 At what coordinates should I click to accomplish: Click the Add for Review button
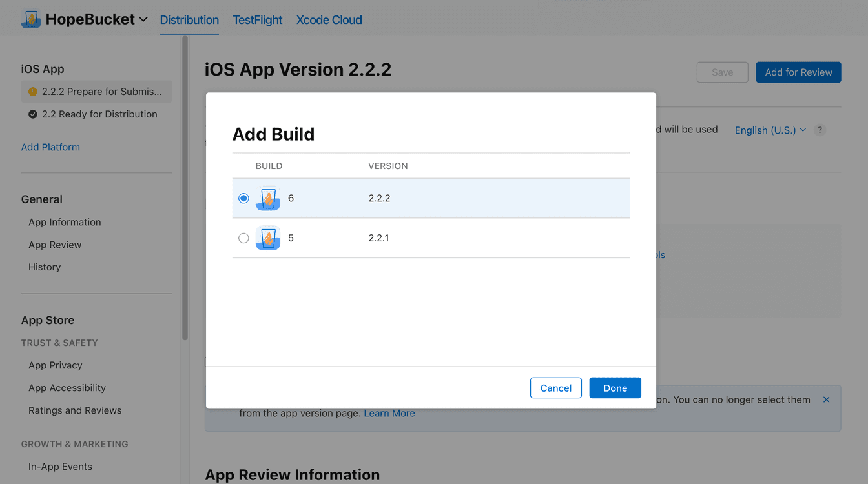coord(798,72)
